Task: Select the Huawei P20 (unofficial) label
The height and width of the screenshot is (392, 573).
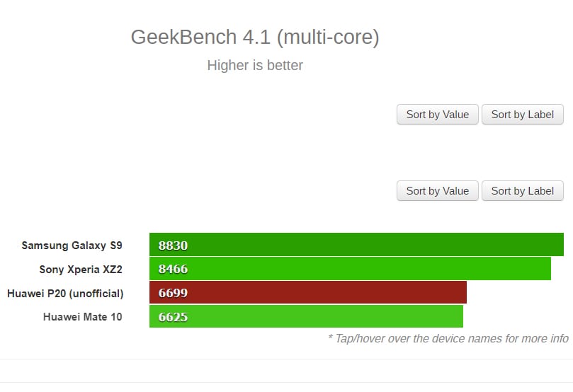Action: coord(65,294)
